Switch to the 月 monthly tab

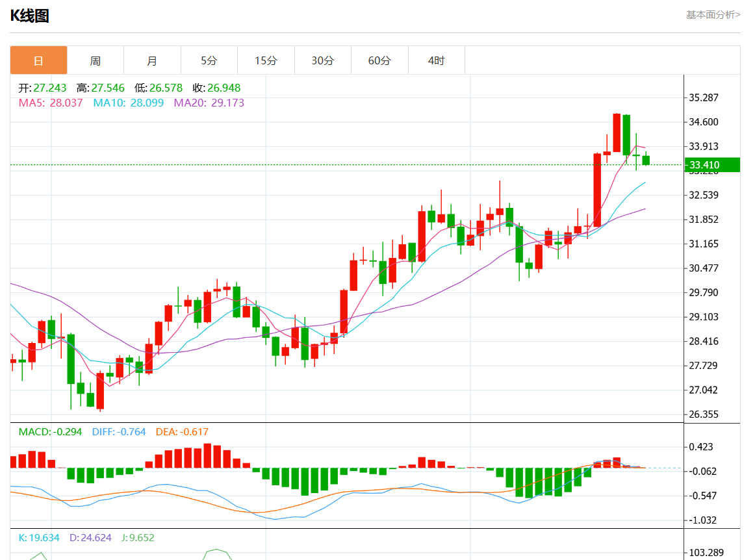152,60
